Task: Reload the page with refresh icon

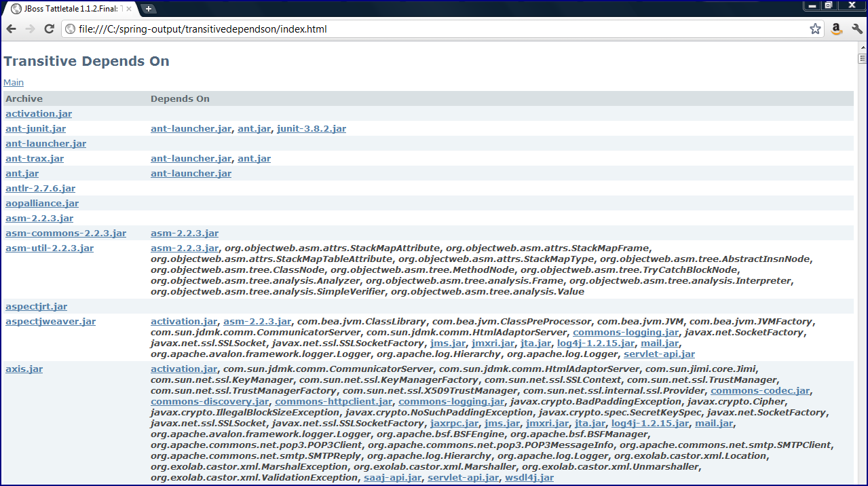Action: pos(49,29)
